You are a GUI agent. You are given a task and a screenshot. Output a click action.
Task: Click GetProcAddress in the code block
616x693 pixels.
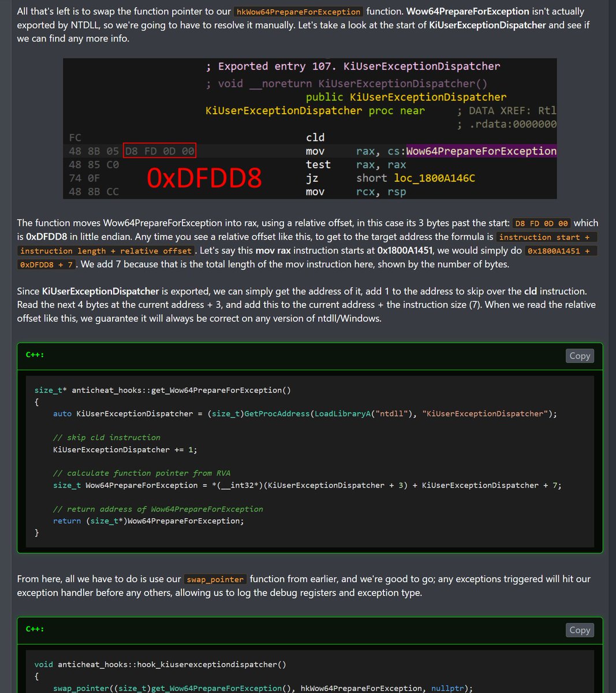click(x=277, y=413)
